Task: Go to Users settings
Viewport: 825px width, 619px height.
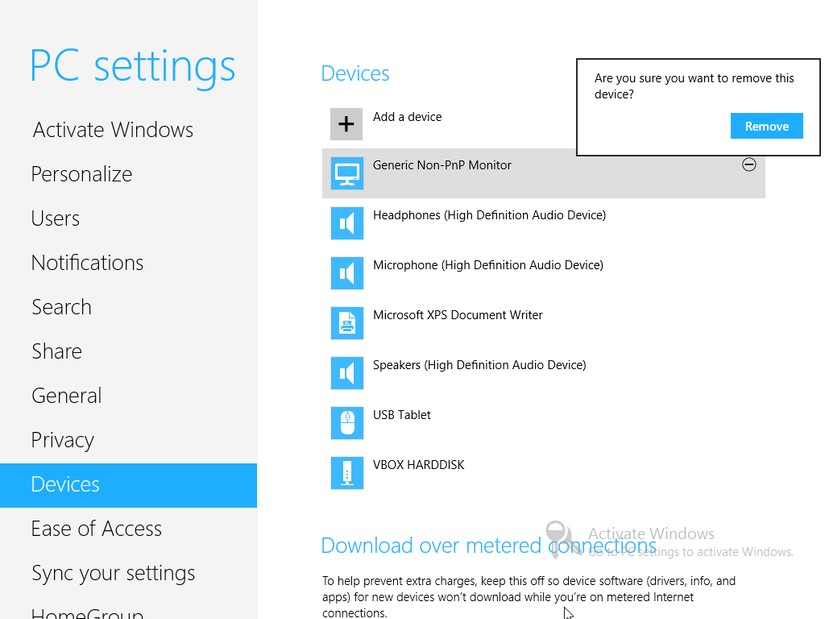Action: 55,218
